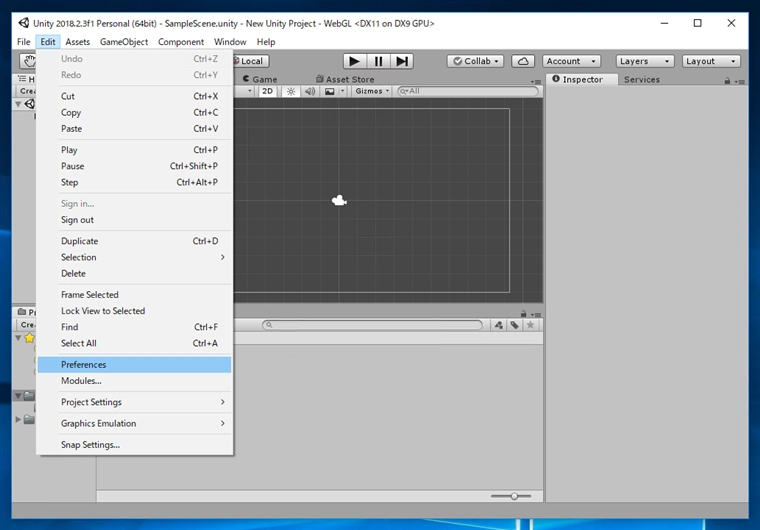Toggle 2D view mode button
Screen dimensions: 760x530
click(268, 91)
